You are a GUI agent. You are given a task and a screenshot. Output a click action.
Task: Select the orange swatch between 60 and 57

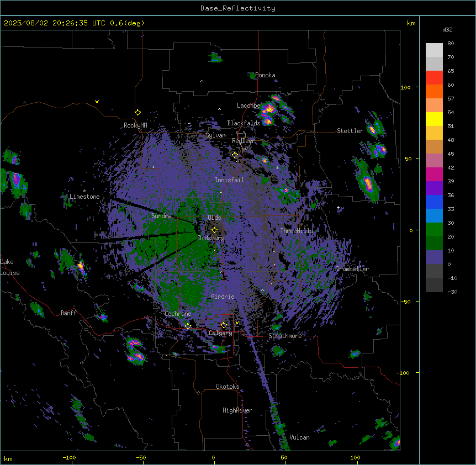pyautogui.click(x=434, y=91)
